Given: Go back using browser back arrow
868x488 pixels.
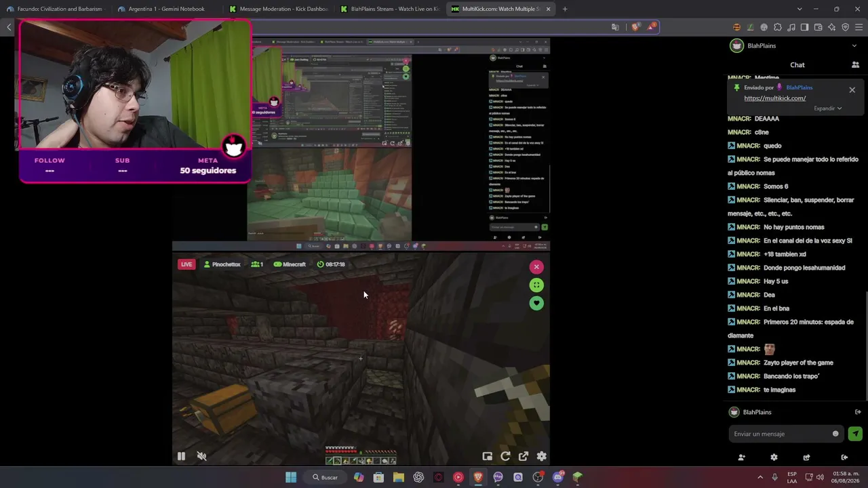Looking at the screenshot, I should [x=9, y=27].
